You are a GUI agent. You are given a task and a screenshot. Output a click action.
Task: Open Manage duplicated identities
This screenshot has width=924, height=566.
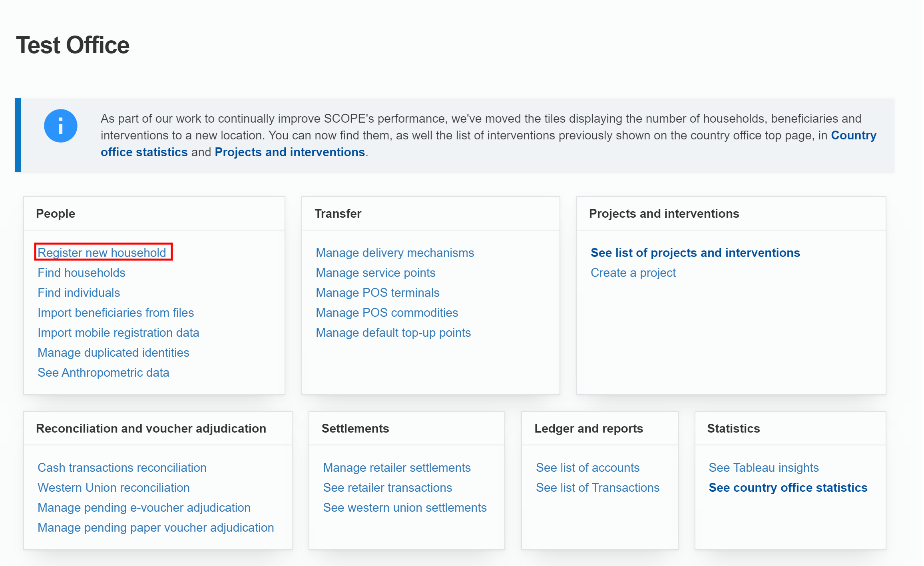pos(114,352)
